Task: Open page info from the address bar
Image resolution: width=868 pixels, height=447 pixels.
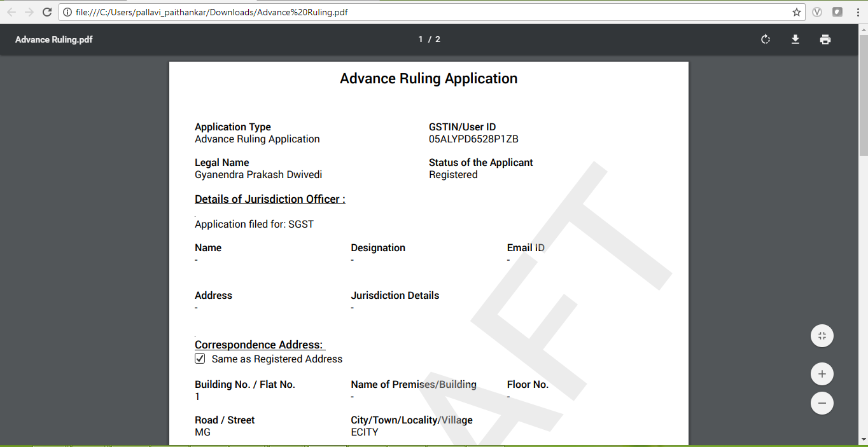Action: [x=69, y=11]
